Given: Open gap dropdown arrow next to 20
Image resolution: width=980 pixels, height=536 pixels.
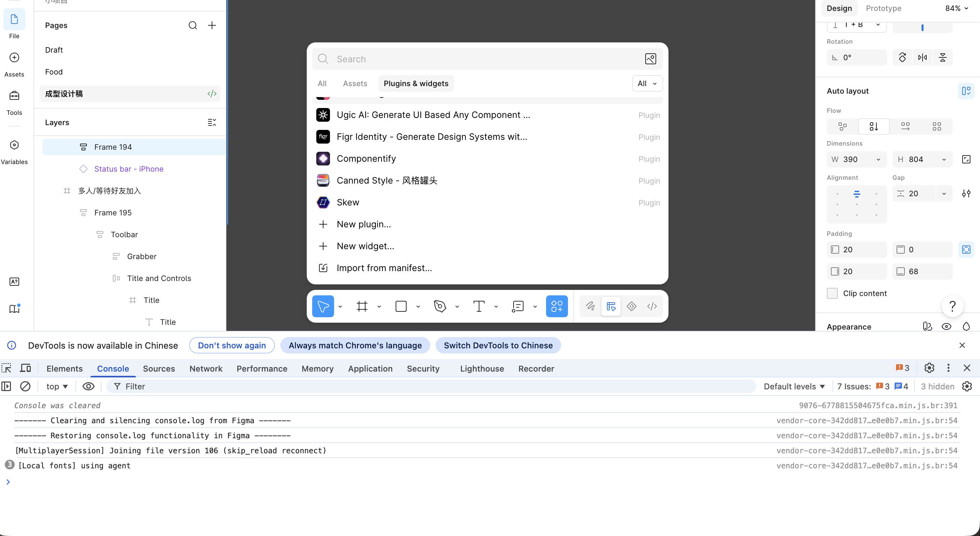Looking at the screenshot, I should 944,193.
